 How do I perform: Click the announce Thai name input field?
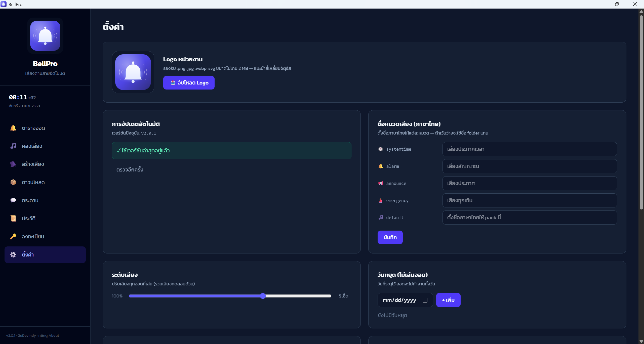(530, 183)
